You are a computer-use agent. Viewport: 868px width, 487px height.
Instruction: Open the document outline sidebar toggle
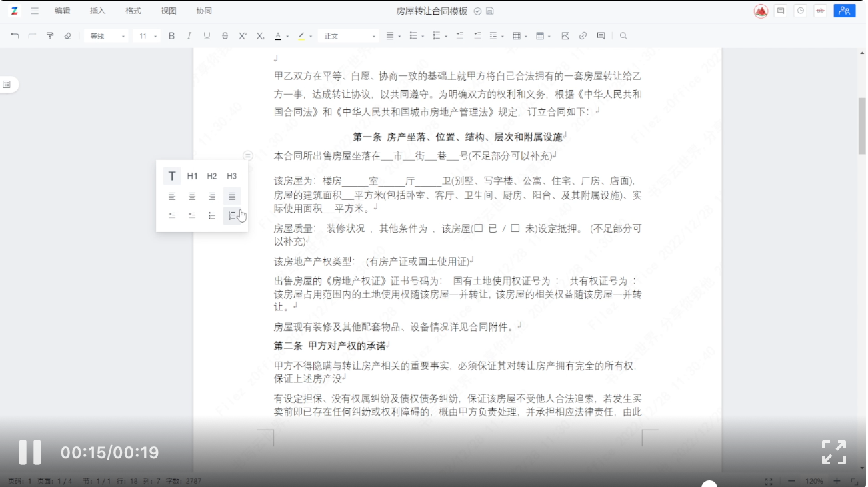tap(7, 84)
